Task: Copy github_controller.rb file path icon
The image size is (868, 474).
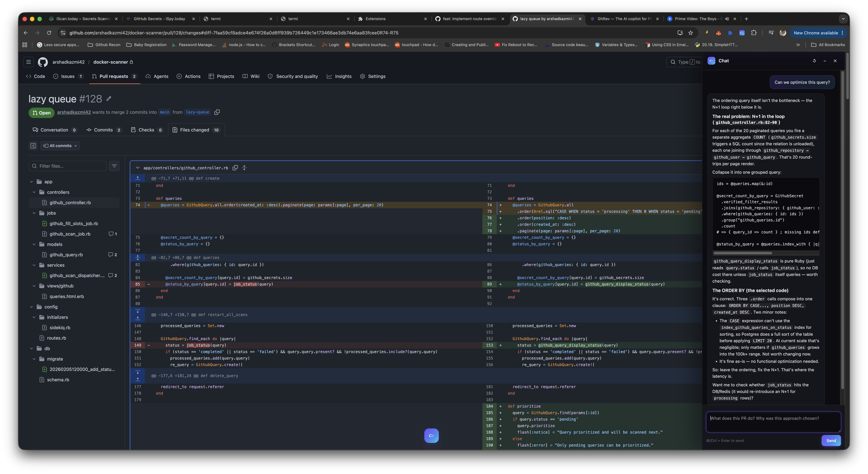Action: coord(235,168)
